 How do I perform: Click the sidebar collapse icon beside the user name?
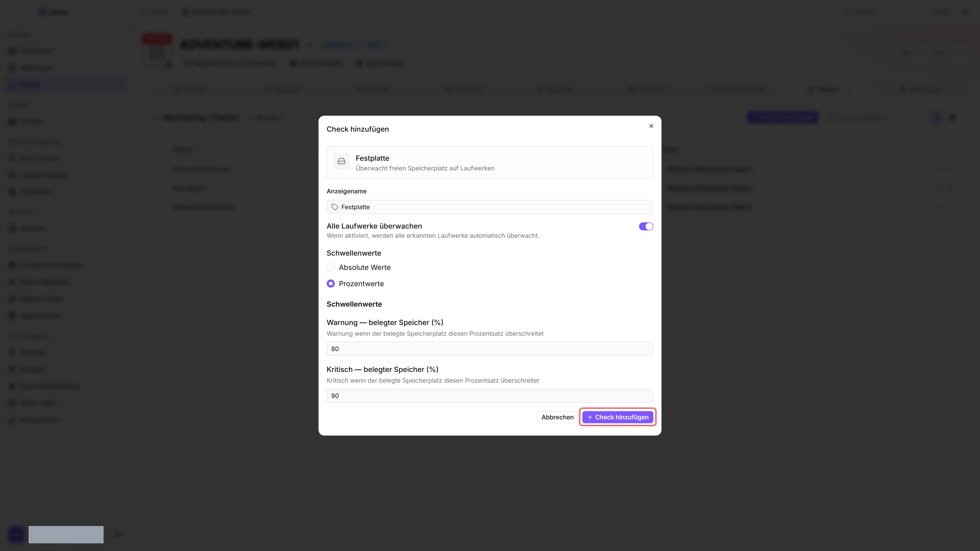(118, 535)
